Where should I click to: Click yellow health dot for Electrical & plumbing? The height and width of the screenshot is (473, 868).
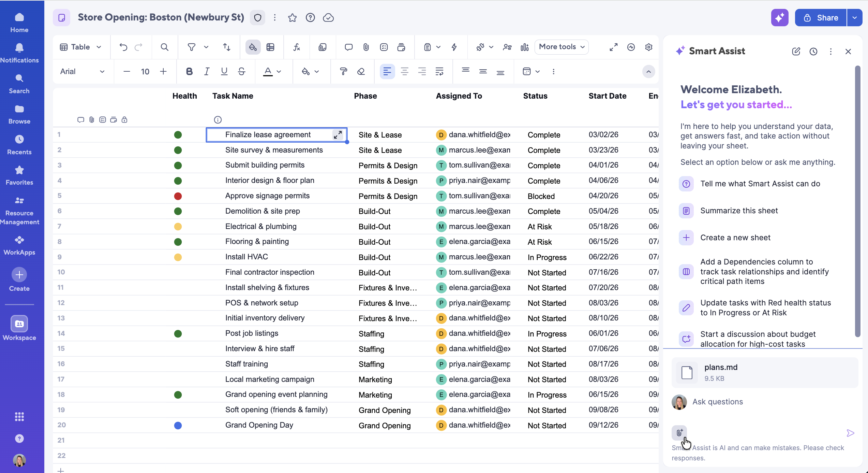178,227
